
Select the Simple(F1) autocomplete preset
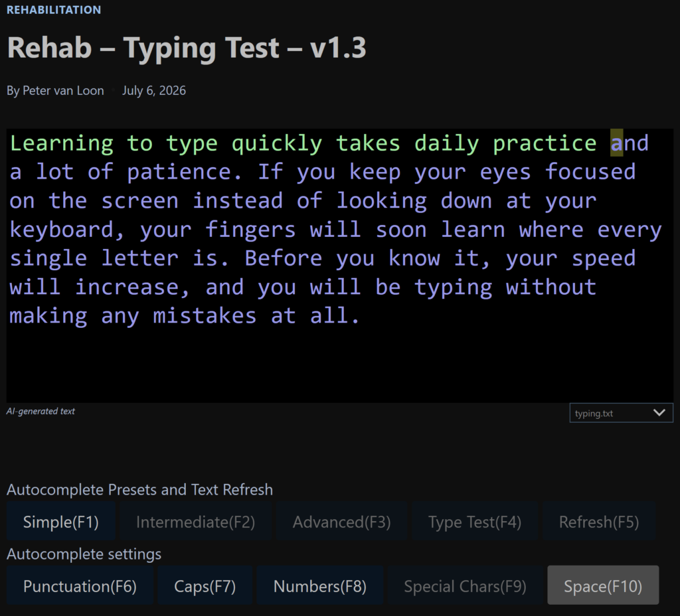[60, 522]
